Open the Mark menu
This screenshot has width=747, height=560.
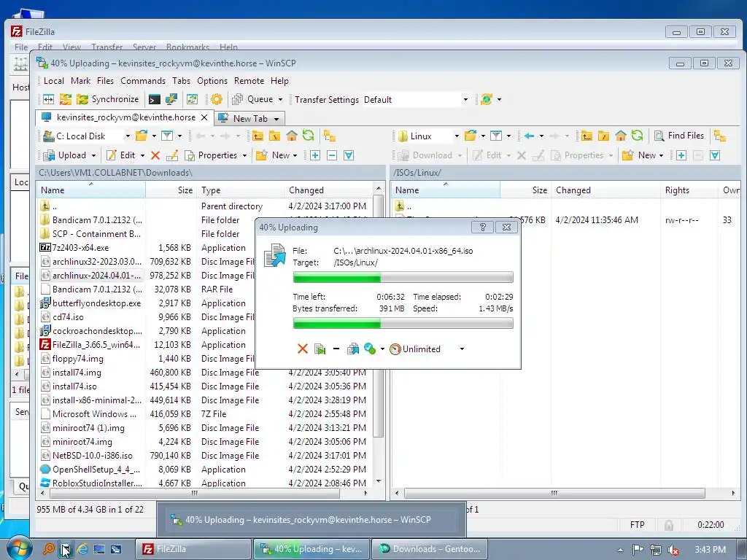click(x=80, y=81)
